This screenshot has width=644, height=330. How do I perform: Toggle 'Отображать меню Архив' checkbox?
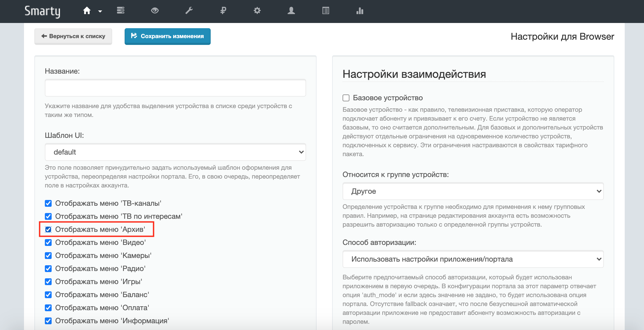coord(48,229)
